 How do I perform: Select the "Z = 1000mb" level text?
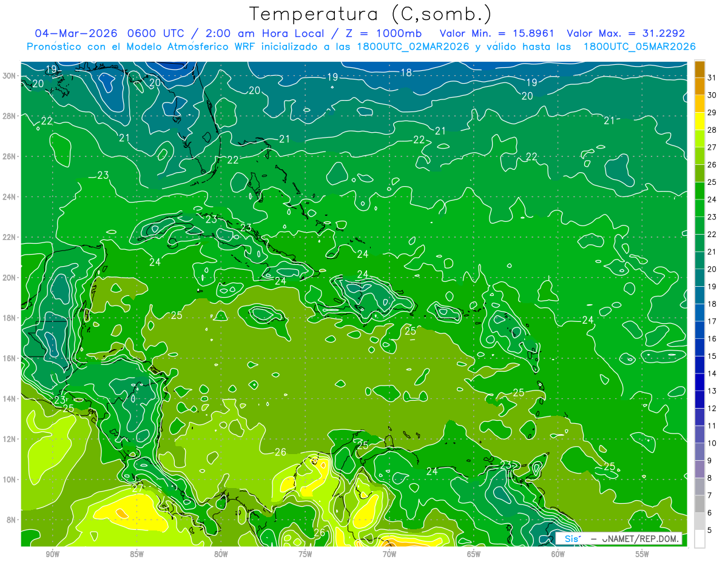click(382, 33)
